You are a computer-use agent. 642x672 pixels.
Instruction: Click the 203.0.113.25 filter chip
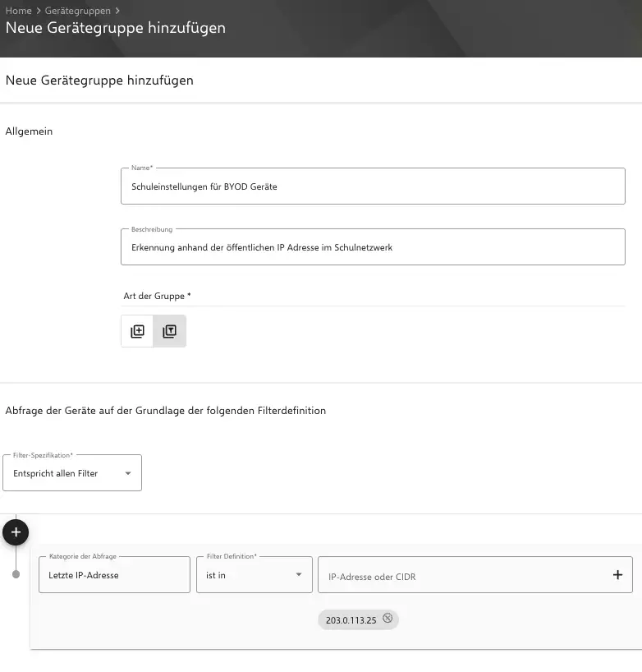click(x=353, y=619)
